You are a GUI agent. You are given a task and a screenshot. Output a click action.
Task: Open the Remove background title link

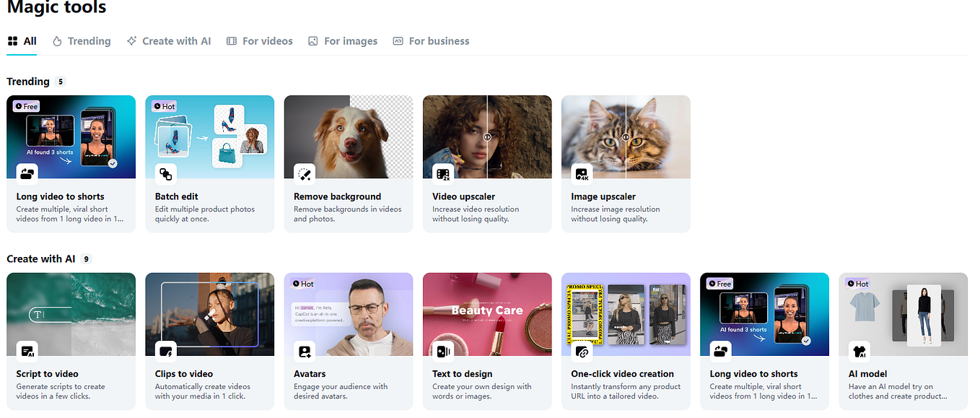click(337, 196)
